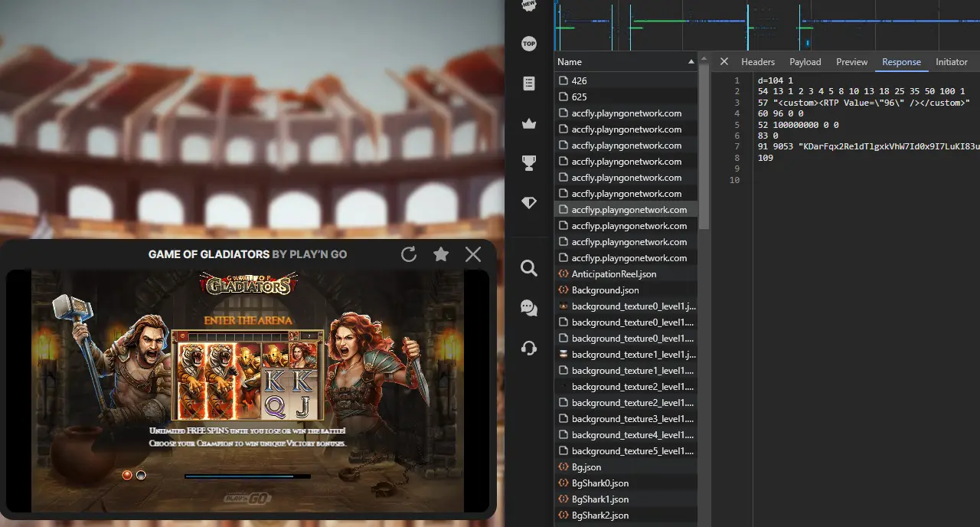Select background_texture3_level1 request
This screenshot has width=980, height=527.
(x=626, y=418)
